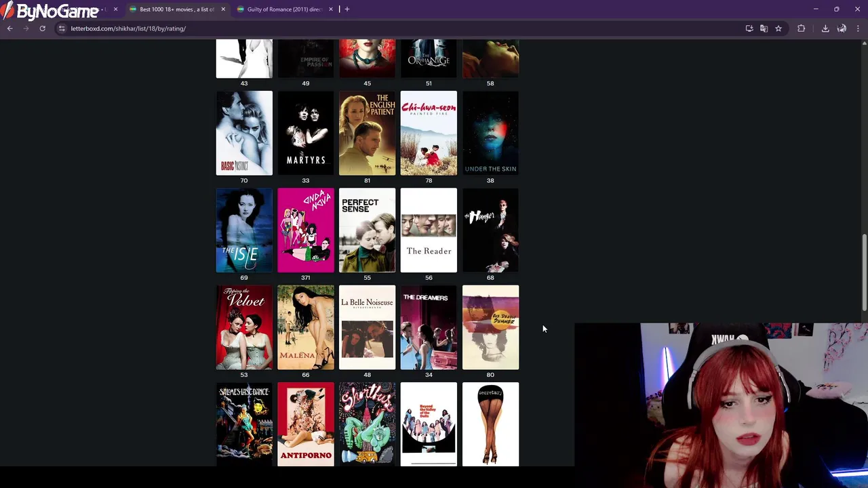Open La Belle Noiseuse poster

pyautogui.click(x=367, y=327)
